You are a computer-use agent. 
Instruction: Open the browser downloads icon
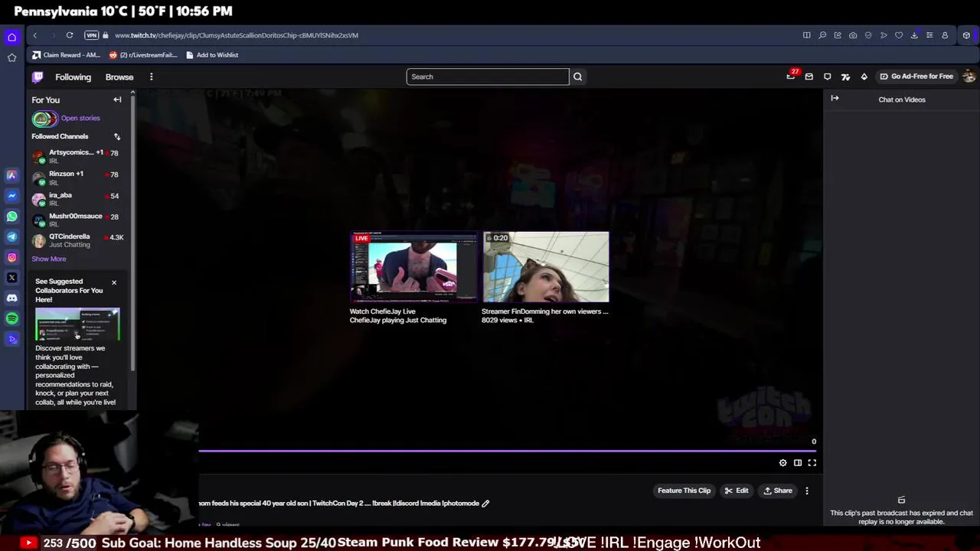click(914, 35)
